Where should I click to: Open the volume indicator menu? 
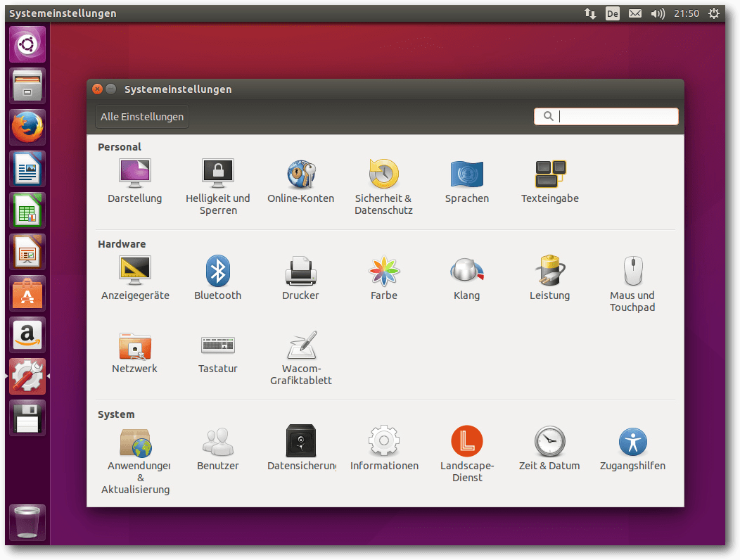click(658, 13)
